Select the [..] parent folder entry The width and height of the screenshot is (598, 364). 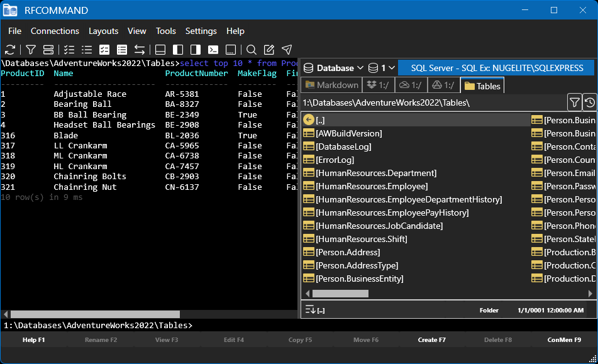tap(416, 120)
